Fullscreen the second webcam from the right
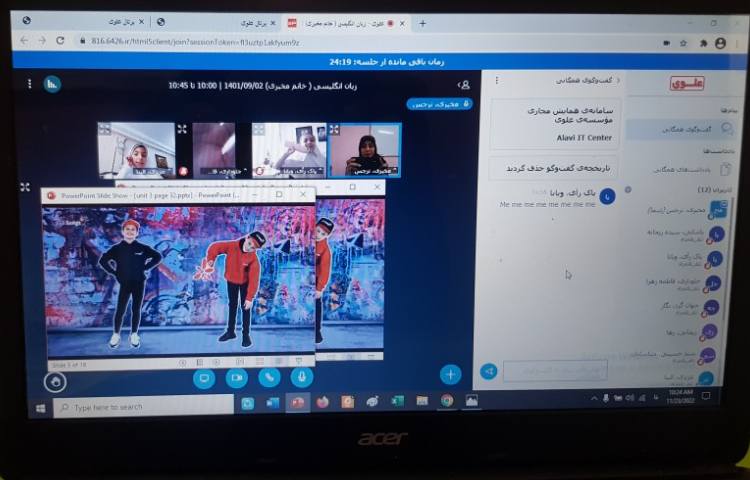Screen dimensions: 750x480 click(x=259, y=130)
